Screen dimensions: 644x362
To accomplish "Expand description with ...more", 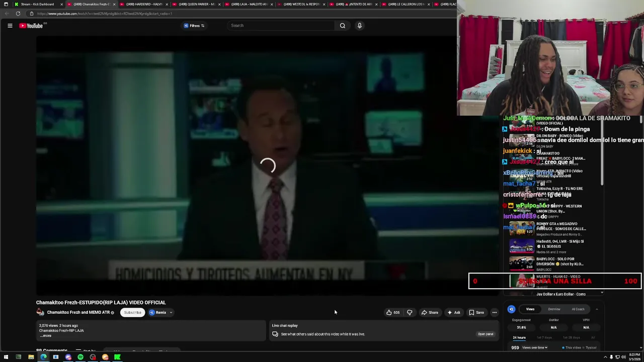I will [x=46, y=335].
